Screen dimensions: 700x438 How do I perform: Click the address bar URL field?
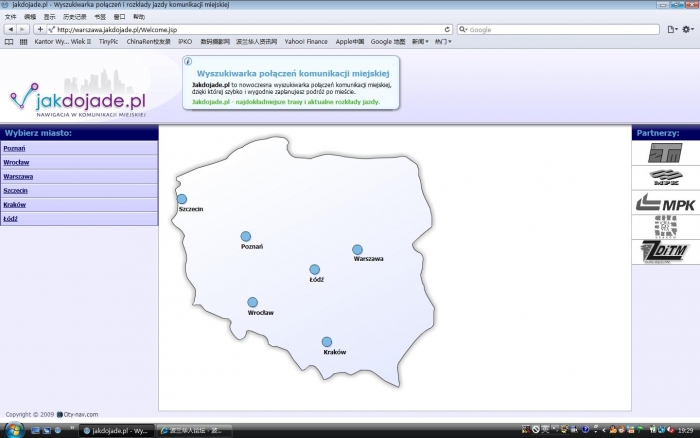click(x=250, y=29)
